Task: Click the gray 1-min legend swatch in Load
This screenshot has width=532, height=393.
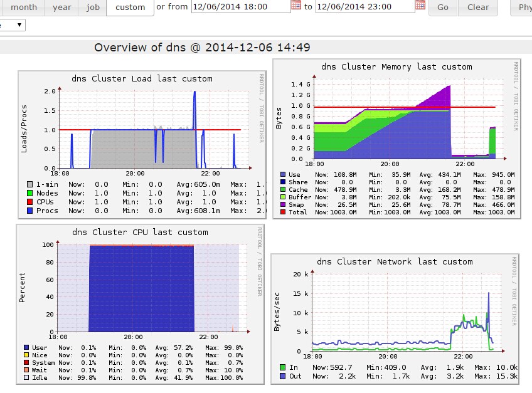Action: [30, 184]
